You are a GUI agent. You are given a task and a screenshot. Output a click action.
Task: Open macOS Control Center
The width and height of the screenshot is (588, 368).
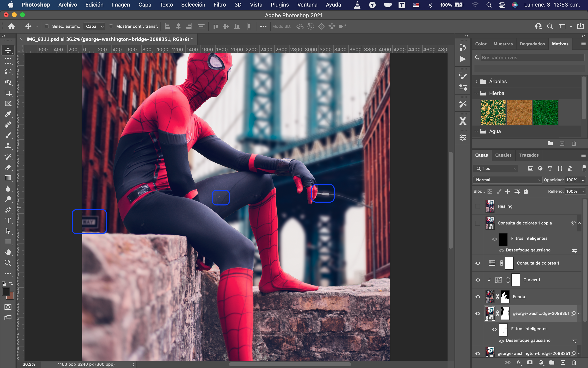tap(502, 5)
